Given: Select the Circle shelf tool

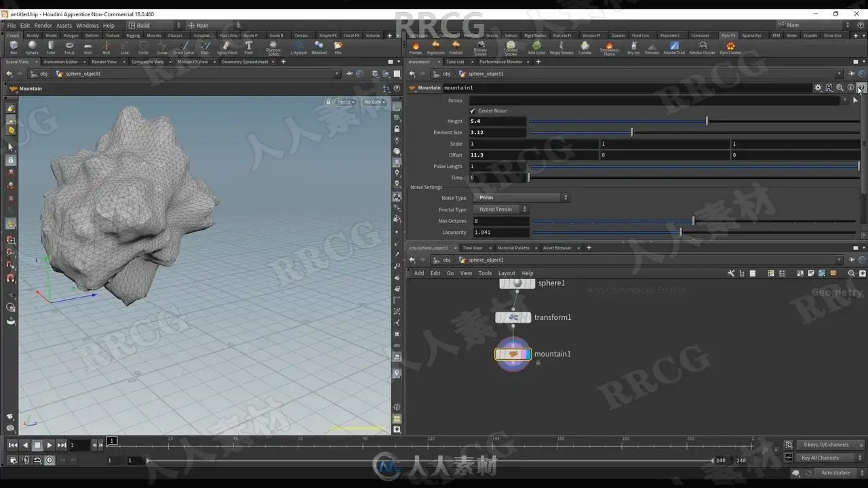Looking at the screenshot, I should (143, 47).
